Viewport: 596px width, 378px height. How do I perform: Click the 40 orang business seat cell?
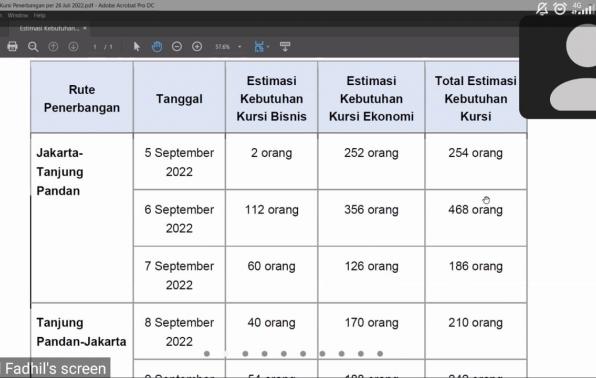pyautogui.click(x=271, y=332)
